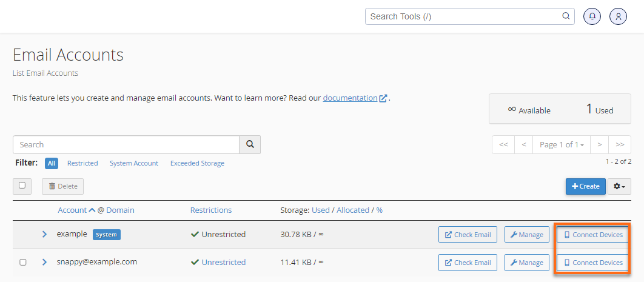Open the Page 1 of 1 dropdown
This screenshot has width=644, height=282.
click(x=562, y=145)
